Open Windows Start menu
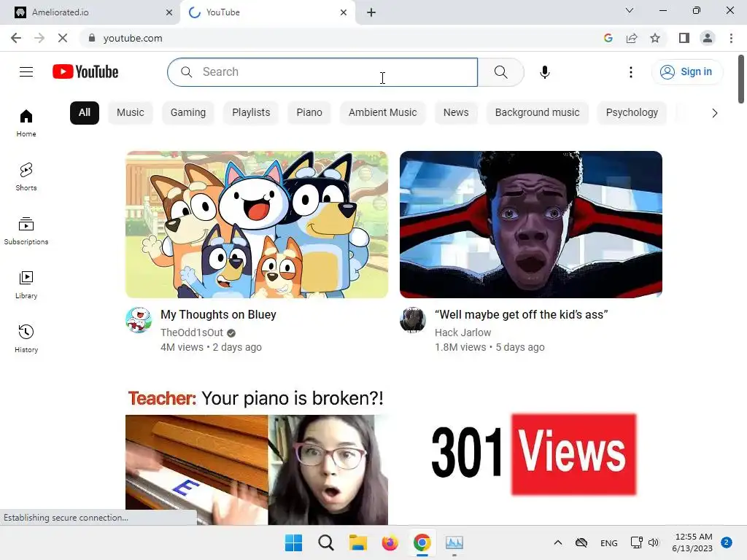This screenshot has width=747, height=560. pos(293,542)
